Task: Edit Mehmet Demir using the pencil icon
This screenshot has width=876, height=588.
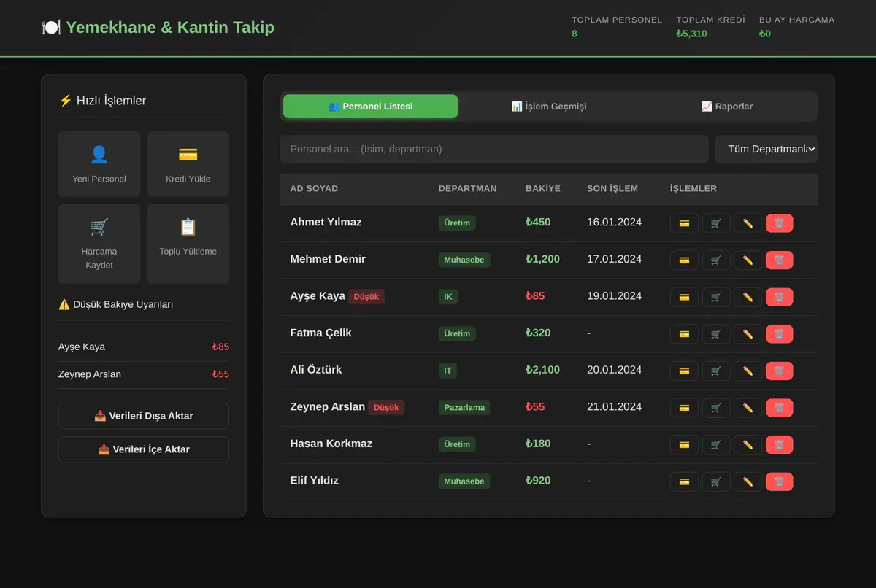Action: 748,260
